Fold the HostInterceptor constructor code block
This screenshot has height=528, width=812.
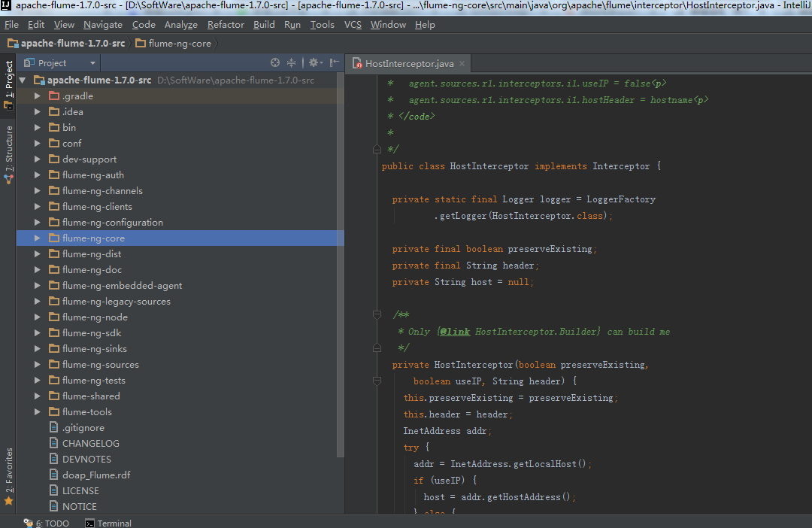coord(377,381)
